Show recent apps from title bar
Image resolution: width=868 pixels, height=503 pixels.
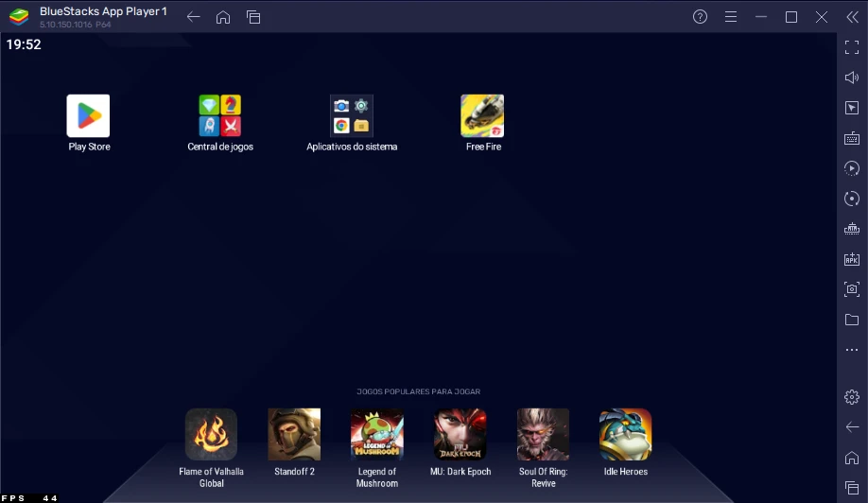click(x=253, y=17)
